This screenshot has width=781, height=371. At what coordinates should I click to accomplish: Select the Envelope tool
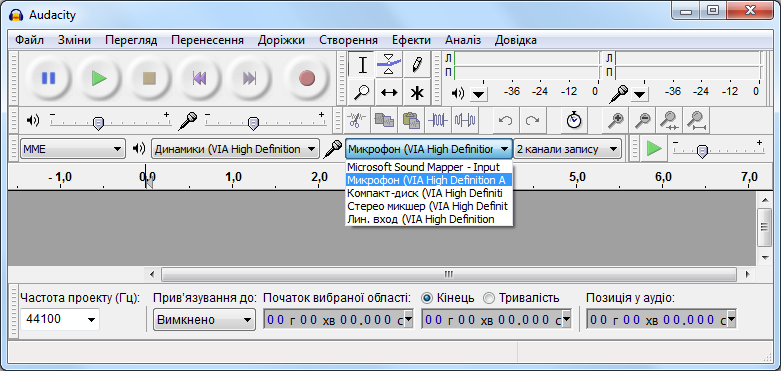pyautogui.click(x=390, y=65)
